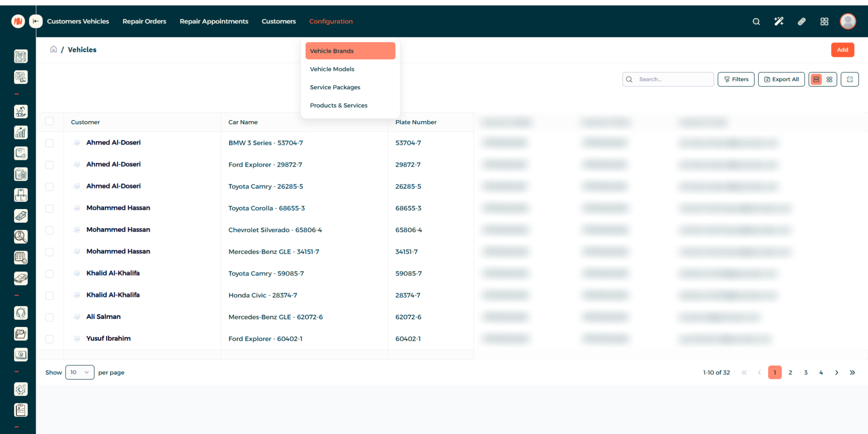Click the home breadcrumb icon

pyautogui.click(x=53, y=49)
